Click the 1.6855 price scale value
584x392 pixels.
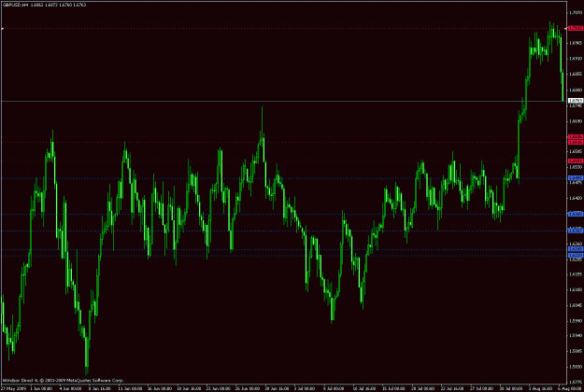click(x=576, y=74)
